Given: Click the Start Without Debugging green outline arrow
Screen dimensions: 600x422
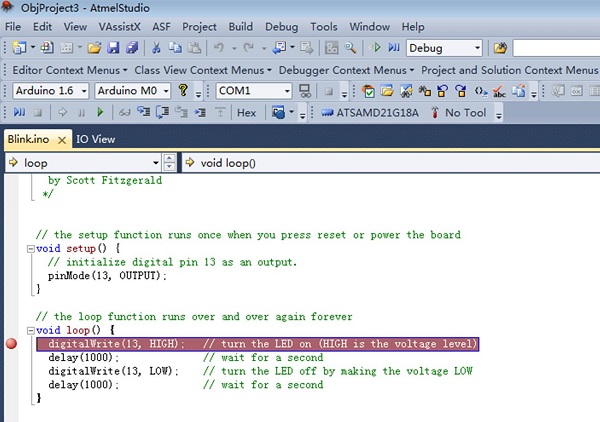Looking at the screenshot, I should [x=375, y=47].
